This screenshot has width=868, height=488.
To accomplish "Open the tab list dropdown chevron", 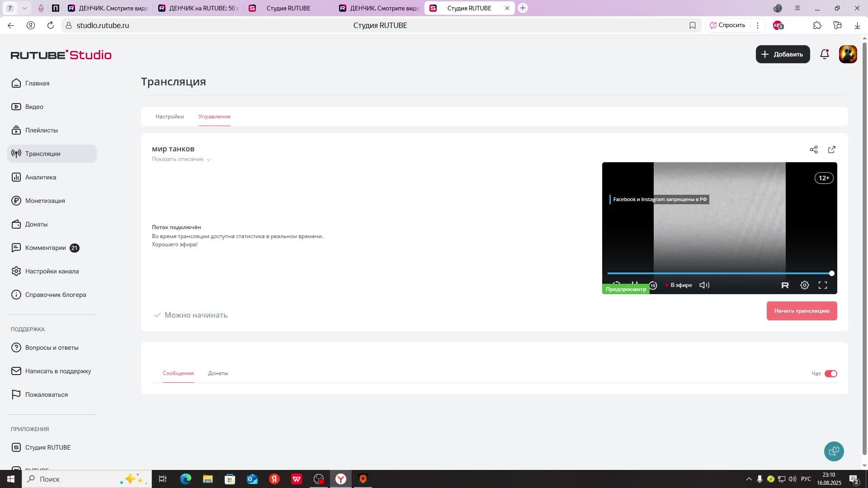I will tap(24, 8).
